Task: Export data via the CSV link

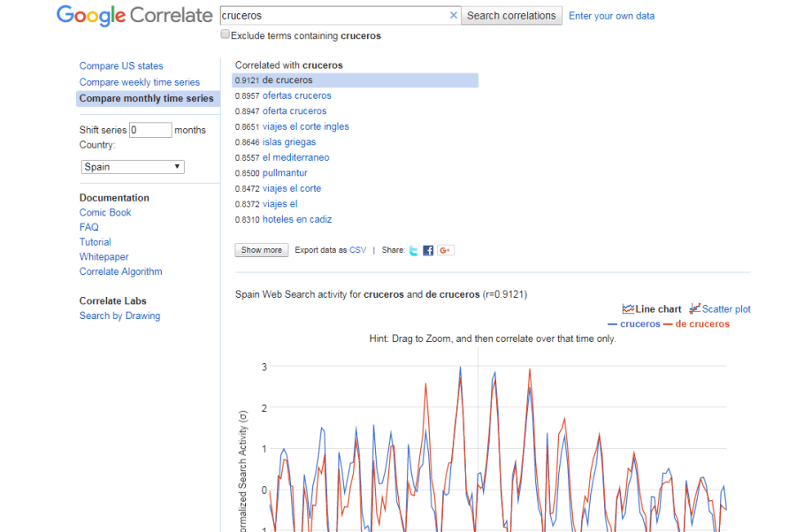Action: point(357,250)
